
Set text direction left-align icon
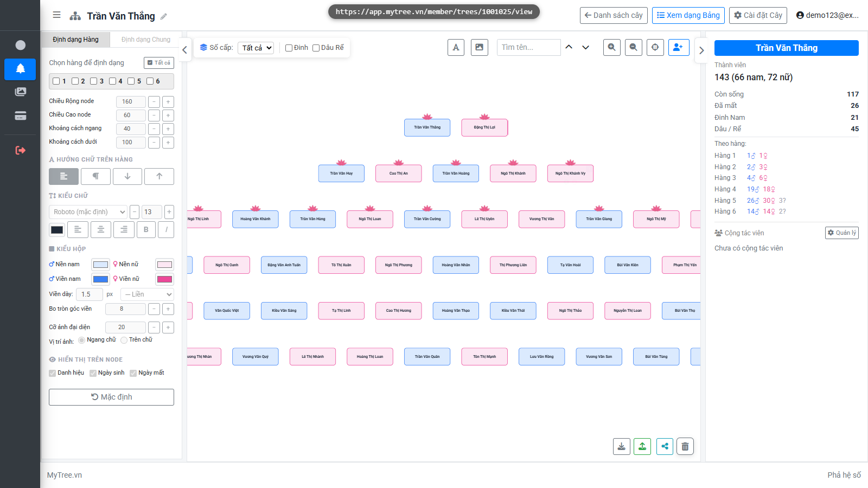(x=63, y=176)
